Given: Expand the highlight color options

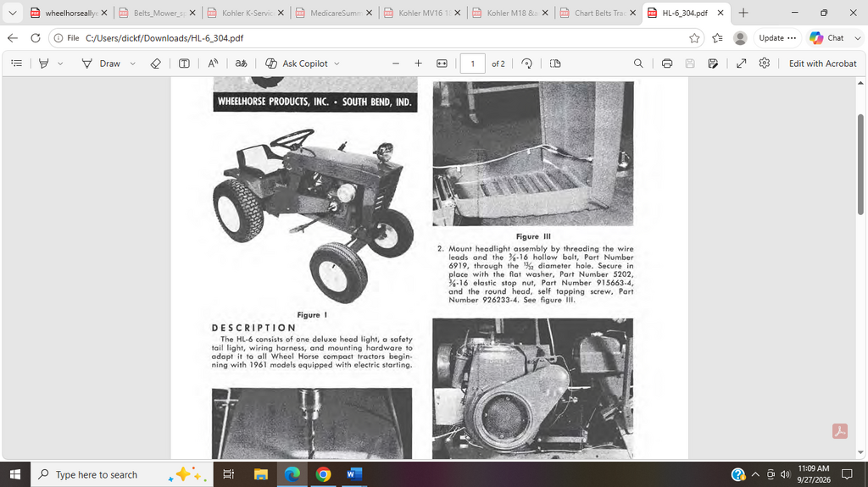Looking at the screenshot, I should pos(60,64).
